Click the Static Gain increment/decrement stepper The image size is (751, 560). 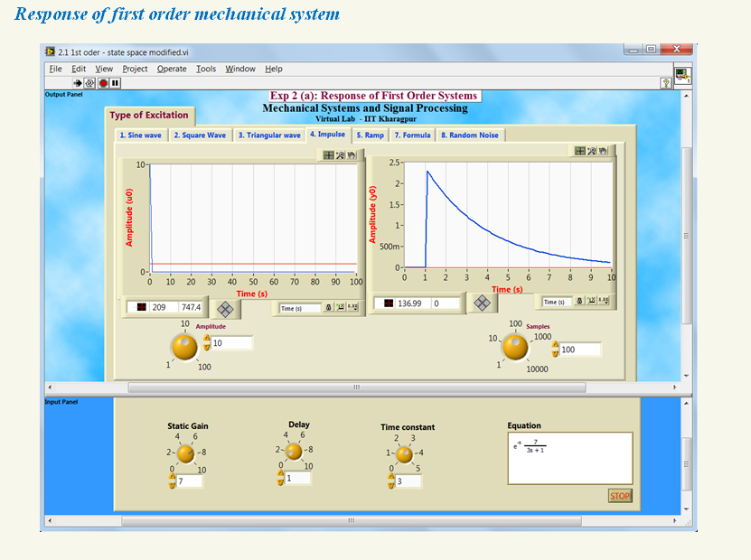[x=173, y=481]
